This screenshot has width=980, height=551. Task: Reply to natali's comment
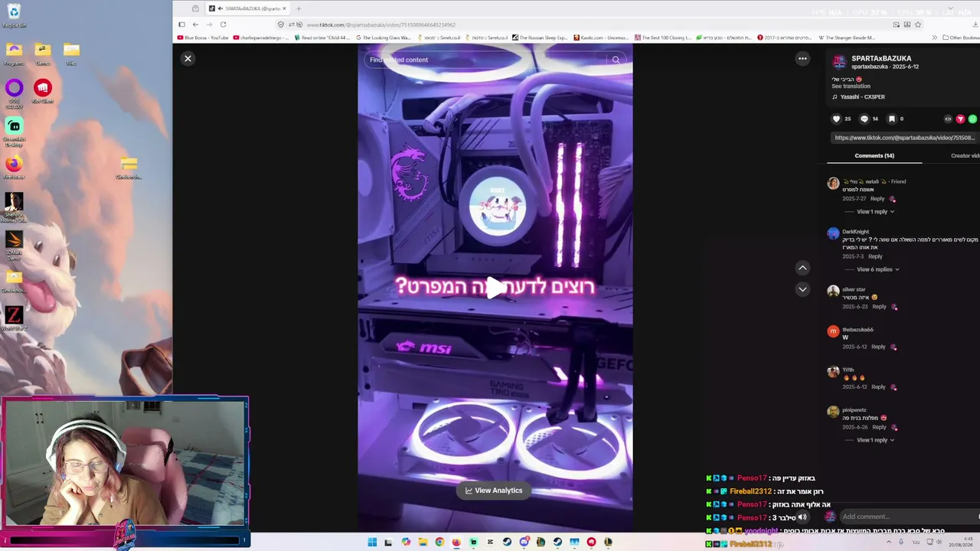pyautogui.click(x=877, y=199)
